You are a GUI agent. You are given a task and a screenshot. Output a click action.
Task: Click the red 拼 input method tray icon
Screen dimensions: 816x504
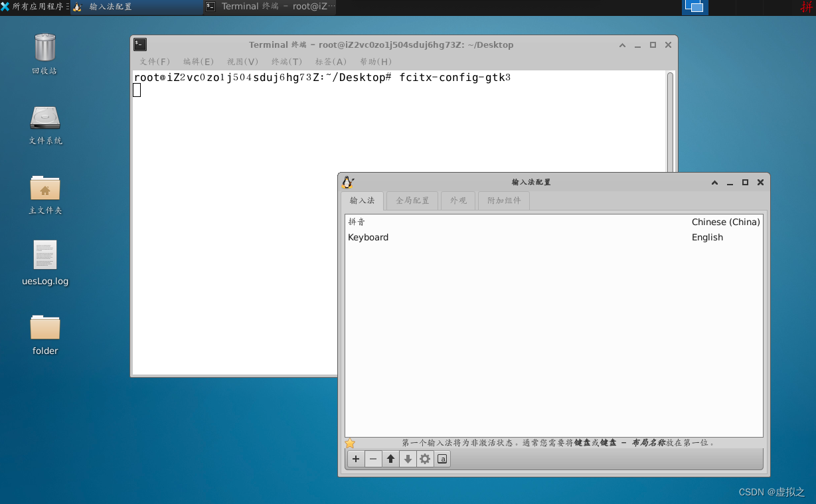click(806, 7)
